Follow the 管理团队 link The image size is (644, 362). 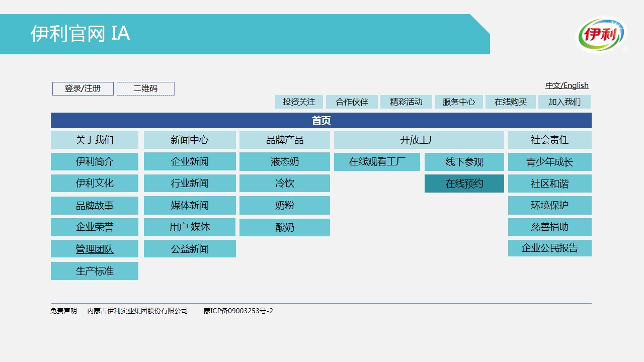(x=95, y=248)
